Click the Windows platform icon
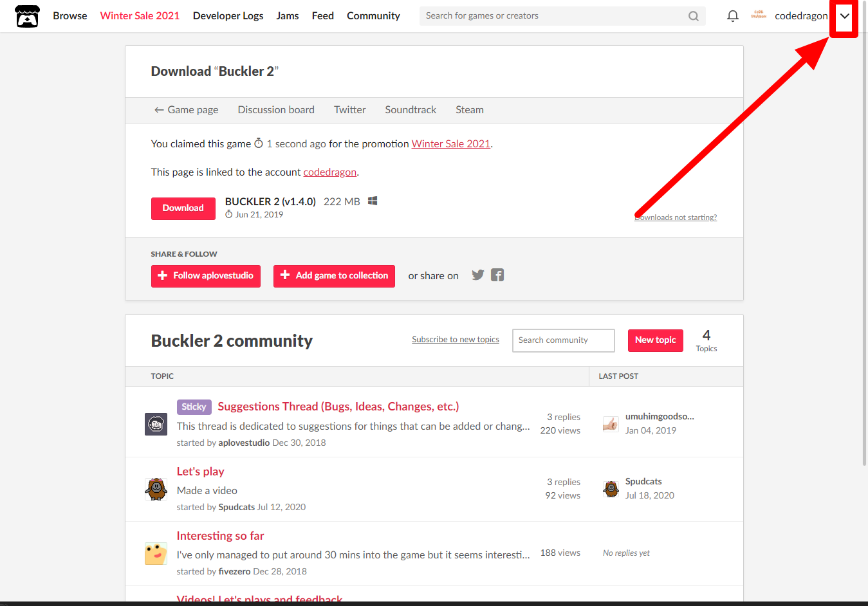Viewport: 868px width, 606px height. [373, 201]
